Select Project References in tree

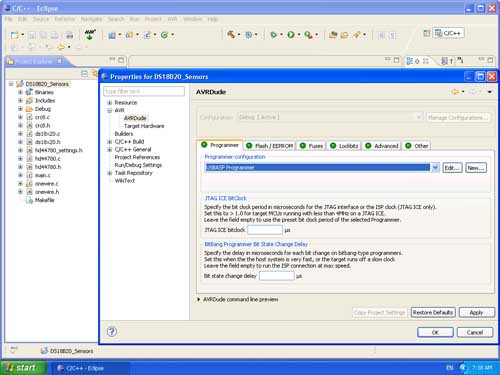(137, 157)
